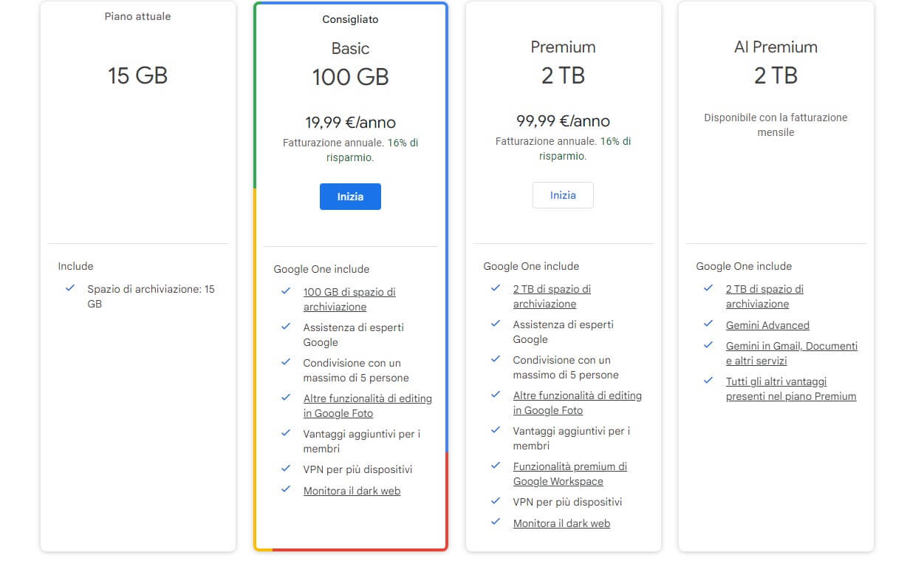Click Basic plan's 'VPN per più dispositivi' text

tap(357, 469)
